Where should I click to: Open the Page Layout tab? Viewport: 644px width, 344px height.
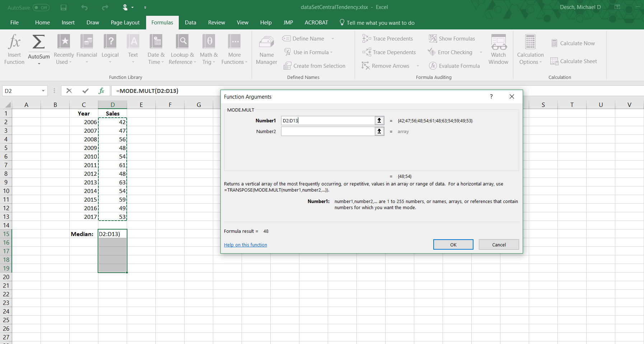[x=125, y=23]
